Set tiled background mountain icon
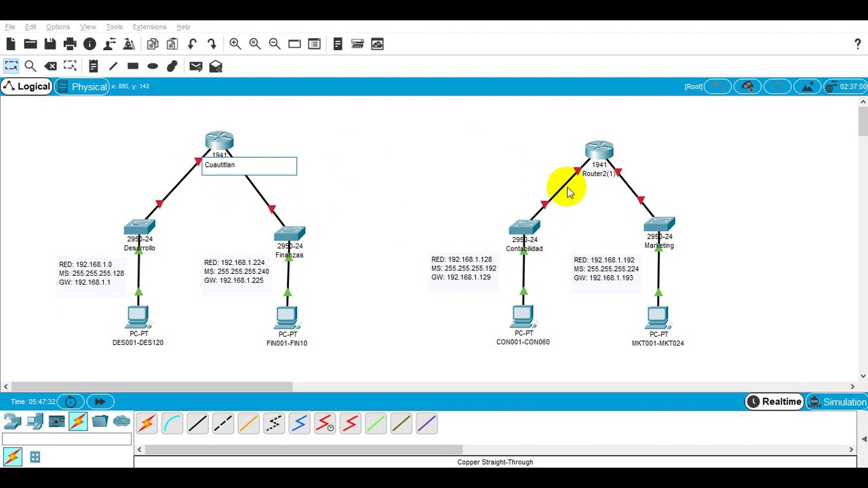Viewport: 868px width, 488px height. pos(807,87)
